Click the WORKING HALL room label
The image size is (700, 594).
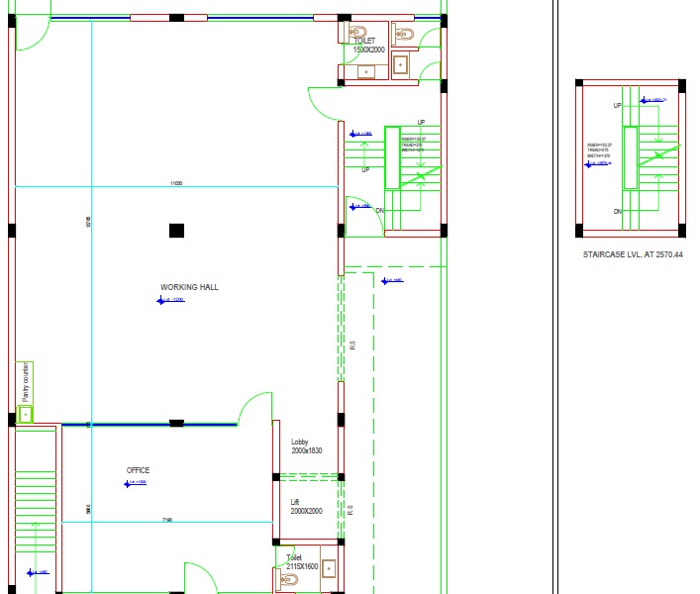tap(189, 287)
